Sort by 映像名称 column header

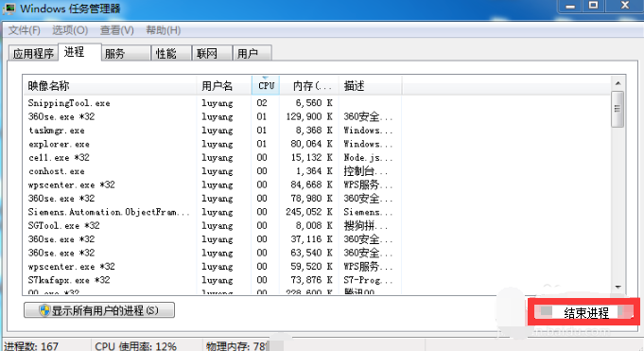(x=110, y=85)
